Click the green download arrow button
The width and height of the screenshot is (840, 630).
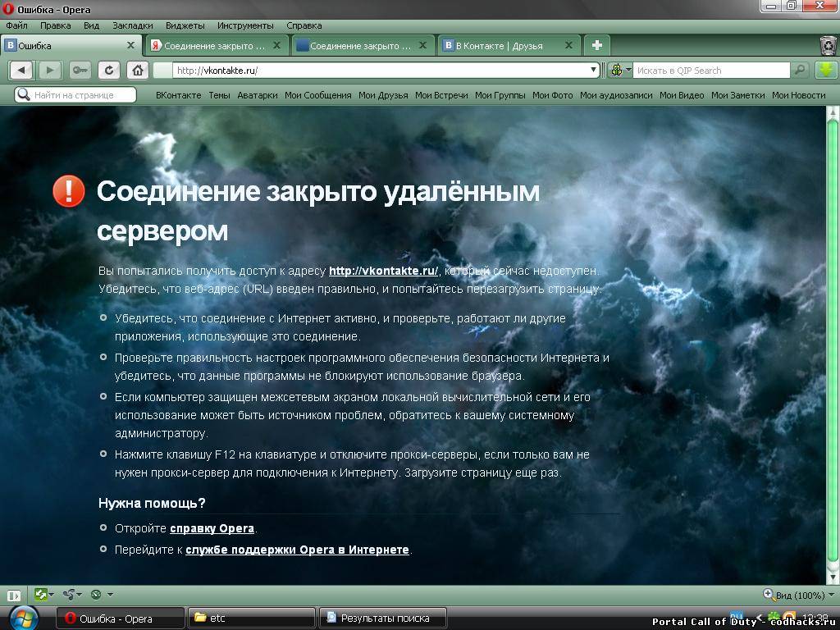[825, 71]
